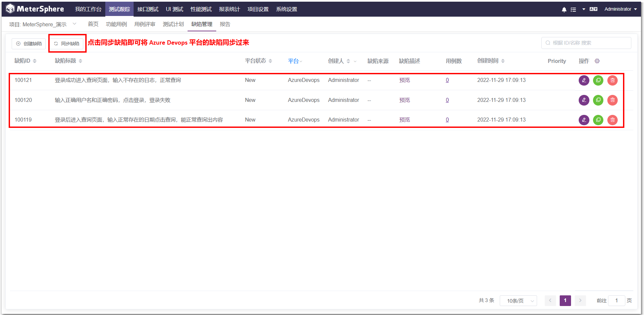644x317 pixels.
Task: Switch language using the translate icon
Action: point(594,9)
